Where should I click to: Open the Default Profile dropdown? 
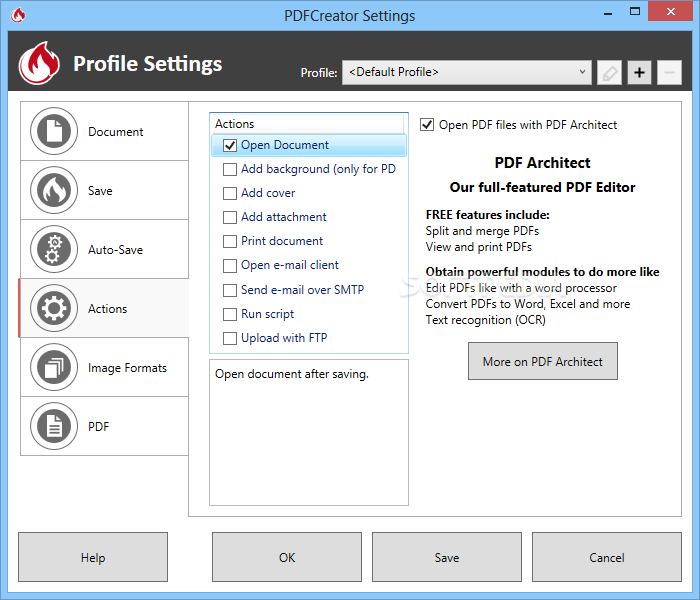coord(467,72)
